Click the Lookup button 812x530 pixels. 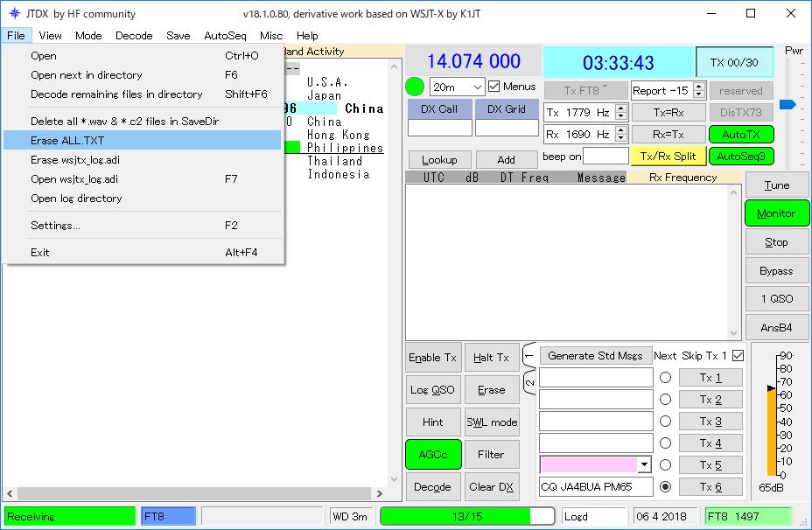pos(439,159)
